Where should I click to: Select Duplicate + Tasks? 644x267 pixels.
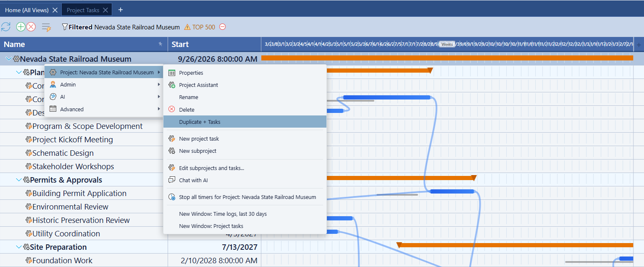(x=245, y=122)
